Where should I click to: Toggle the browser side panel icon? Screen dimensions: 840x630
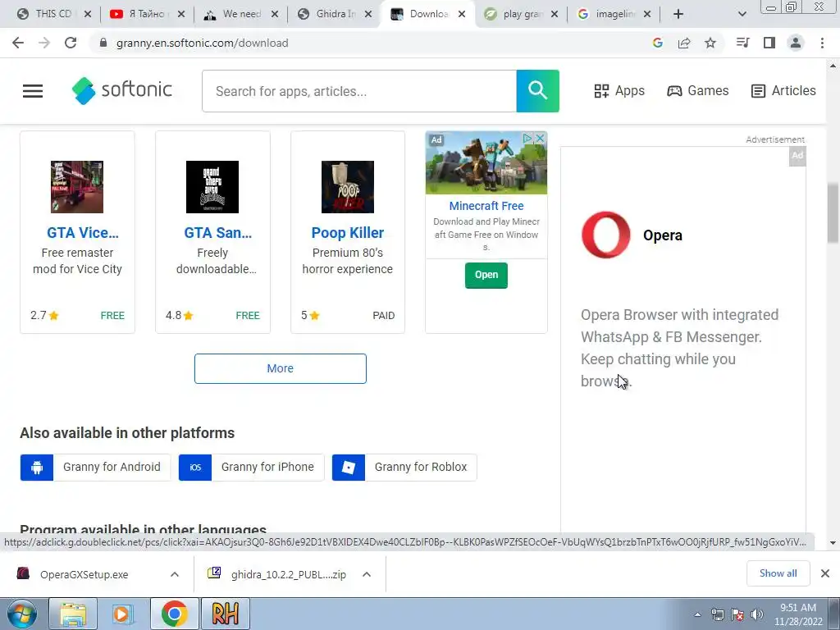pyautogui.click(x=769, y=43)
